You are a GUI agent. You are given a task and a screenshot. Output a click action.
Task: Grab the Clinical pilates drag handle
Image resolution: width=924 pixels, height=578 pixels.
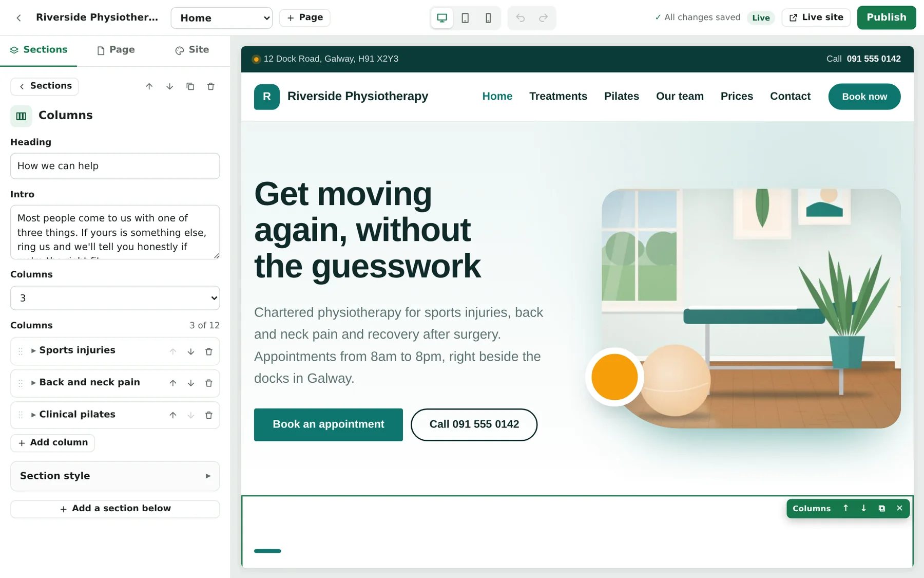[x=21, y=415]
